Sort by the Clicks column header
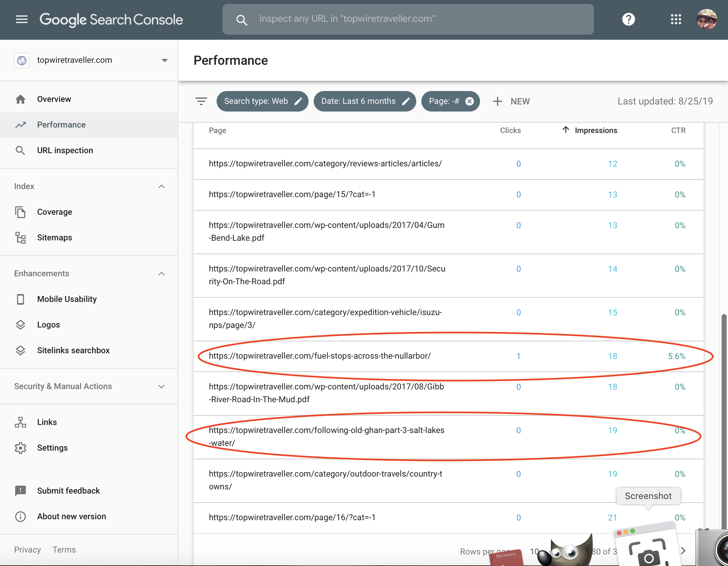 click(510, 130)
